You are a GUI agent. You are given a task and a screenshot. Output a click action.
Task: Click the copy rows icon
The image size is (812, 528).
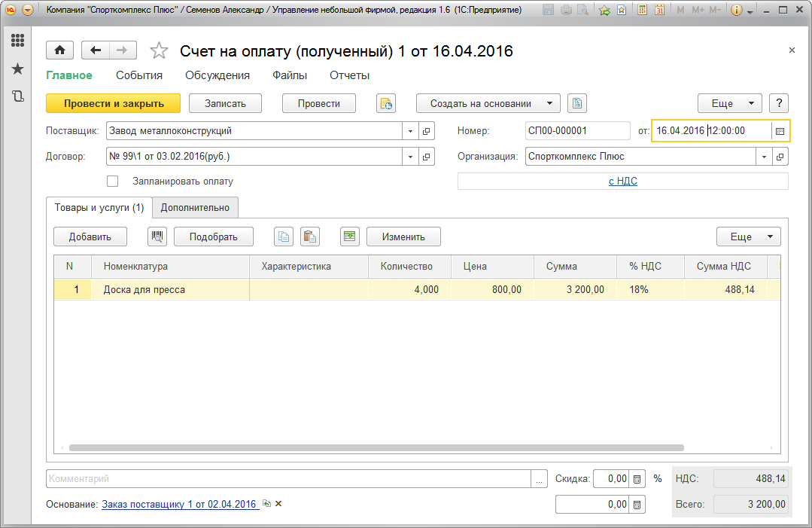[283, 237]
